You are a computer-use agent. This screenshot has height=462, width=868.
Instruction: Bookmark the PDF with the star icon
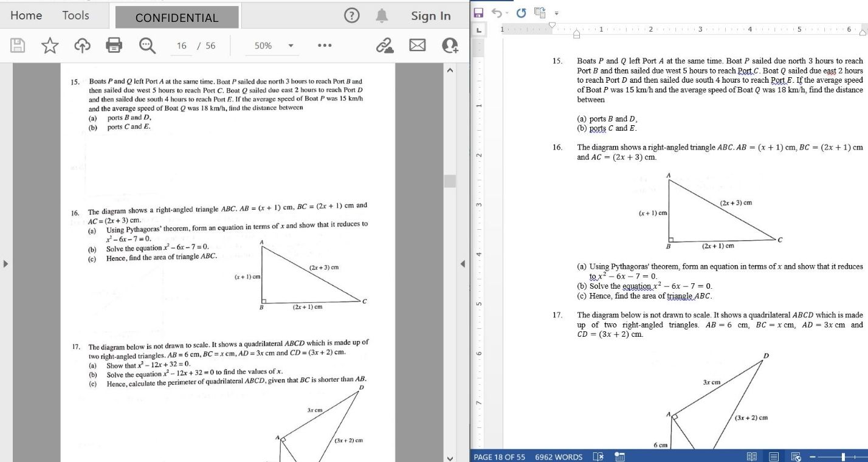point(50,46)
